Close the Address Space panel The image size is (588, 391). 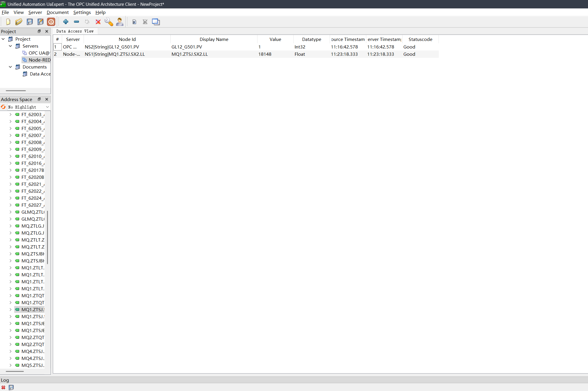click(47, 99)
